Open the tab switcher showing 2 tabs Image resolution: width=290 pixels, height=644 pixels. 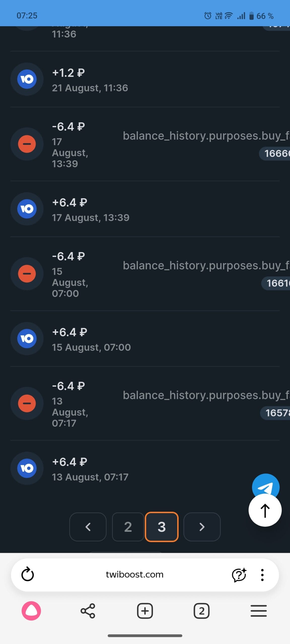(201, 611)
